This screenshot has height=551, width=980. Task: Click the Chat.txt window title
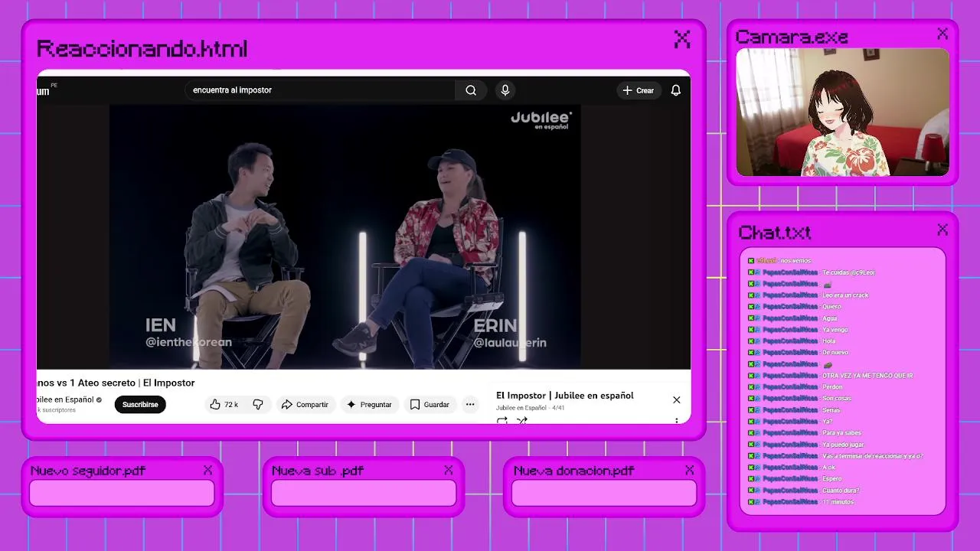coord(774,232)
